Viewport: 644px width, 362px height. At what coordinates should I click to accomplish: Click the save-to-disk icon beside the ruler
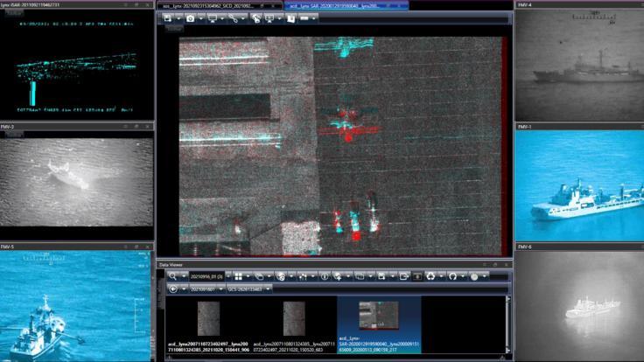290,18
